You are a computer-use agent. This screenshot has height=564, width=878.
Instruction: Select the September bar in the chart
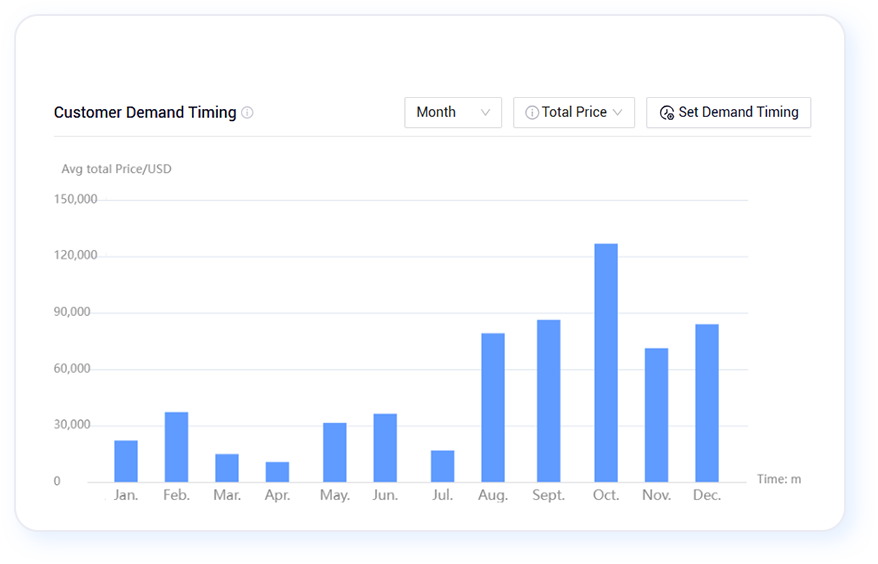click(549, 400)
